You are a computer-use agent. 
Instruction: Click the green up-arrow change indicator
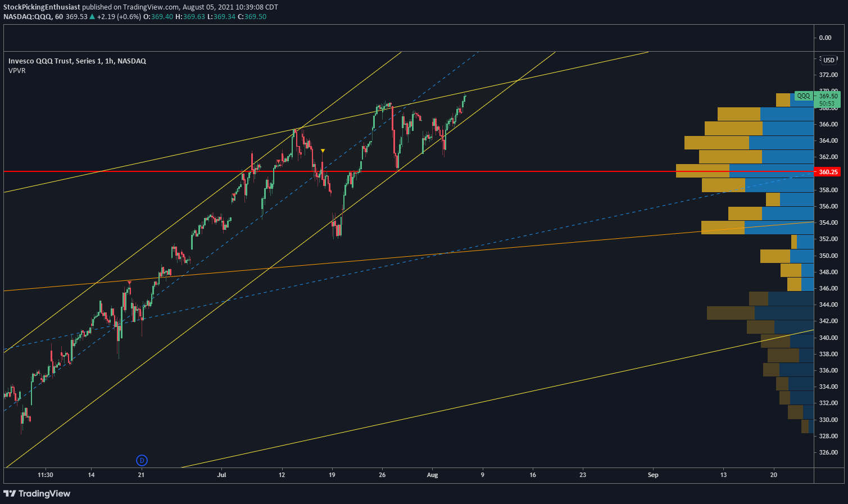[92, 17]
